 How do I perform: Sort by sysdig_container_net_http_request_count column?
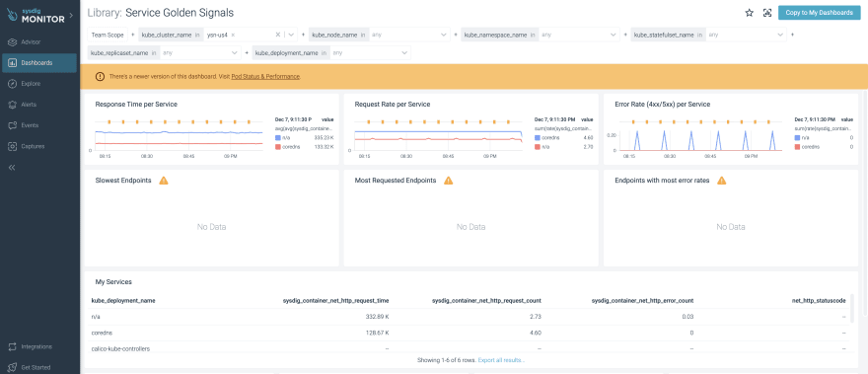(486, 300)
